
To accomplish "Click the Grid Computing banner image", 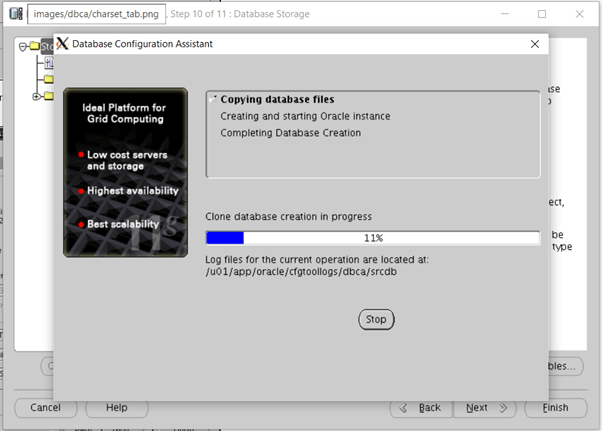I will [x=125, y=172].
